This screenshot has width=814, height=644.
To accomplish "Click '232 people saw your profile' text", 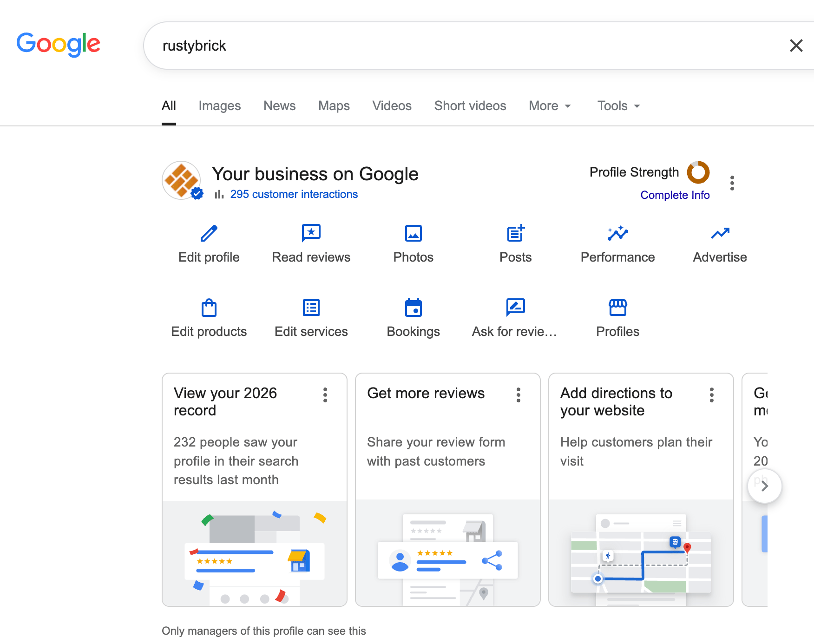I will point(236,461).
